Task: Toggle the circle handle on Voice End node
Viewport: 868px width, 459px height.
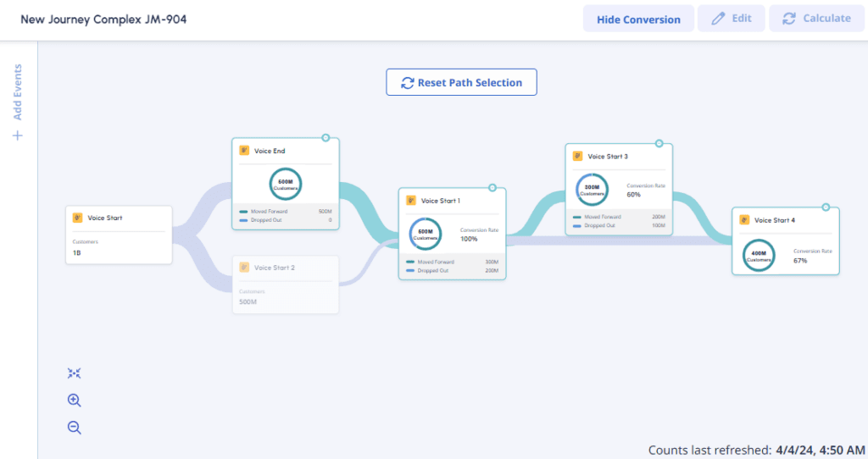Action: coord(325,137)
